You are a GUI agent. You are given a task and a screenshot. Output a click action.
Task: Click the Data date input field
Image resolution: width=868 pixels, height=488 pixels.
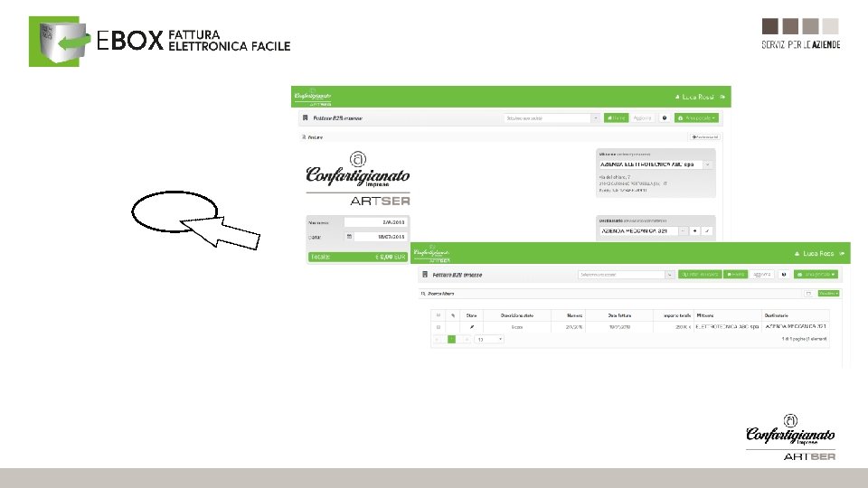381,236
